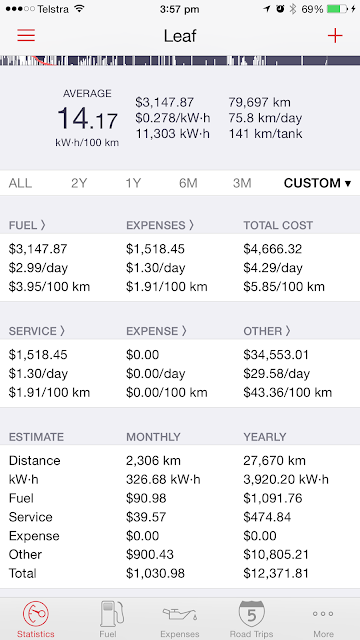
Task: Tap the red plus add icon
Action: click(x=335, y=36)
